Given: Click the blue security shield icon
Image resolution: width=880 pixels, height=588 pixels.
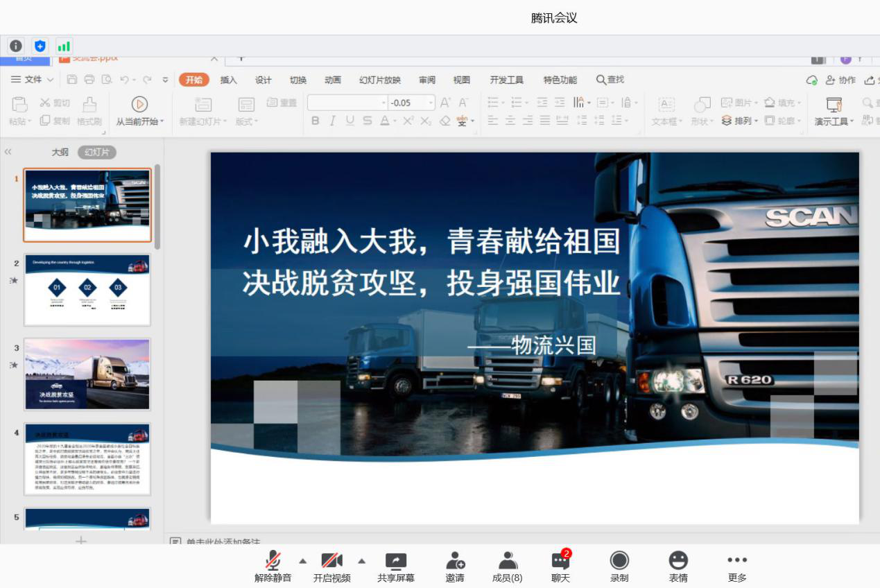Looking at the screenshot, I should coord(40,46).
